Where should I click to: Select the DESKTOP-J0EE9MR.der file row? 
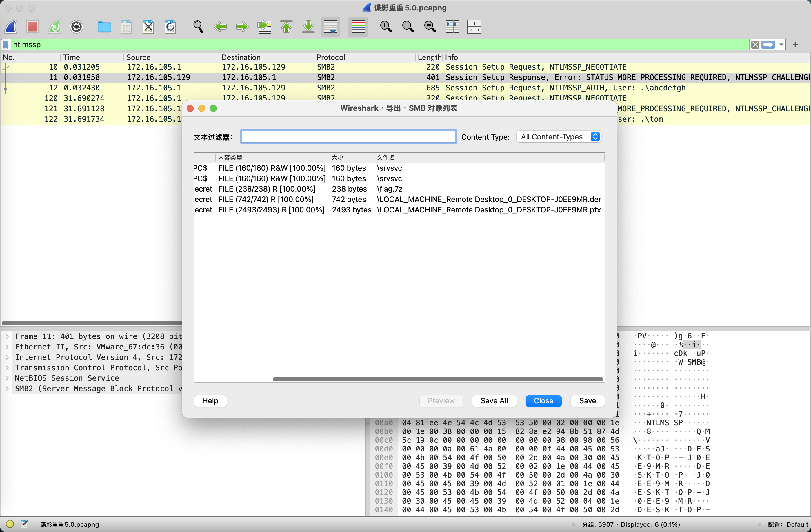(x=399, y=199)
